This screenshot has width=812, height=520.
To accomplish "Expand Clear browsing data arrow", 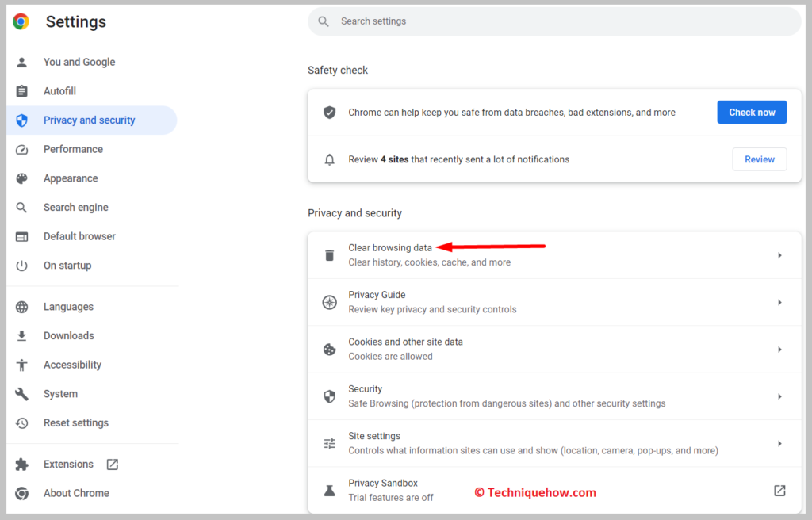I will (x=779, y=255).
